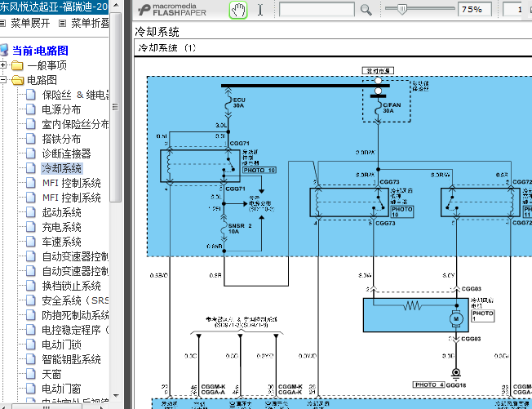
Task: Click the 电动门锁 document icon
Action: (31, 345)
